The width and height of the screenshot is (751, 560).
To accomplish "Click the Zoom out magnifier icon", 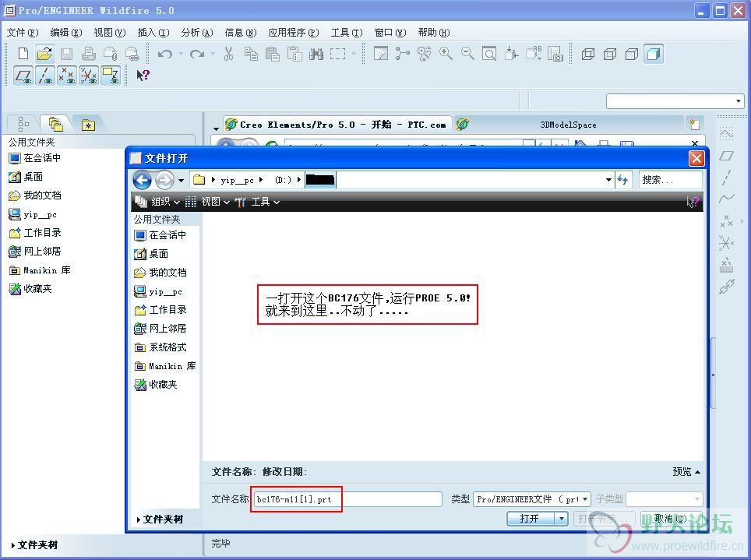I will (x=467, y=54).
